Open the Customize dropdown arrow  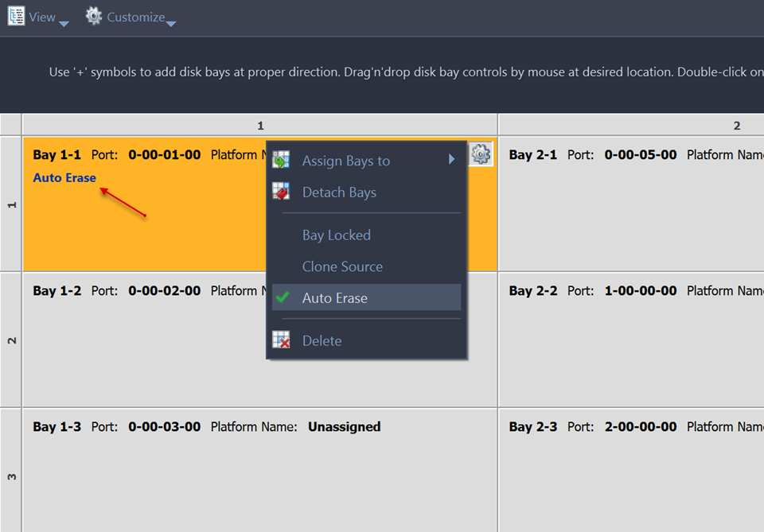[170, 23]
